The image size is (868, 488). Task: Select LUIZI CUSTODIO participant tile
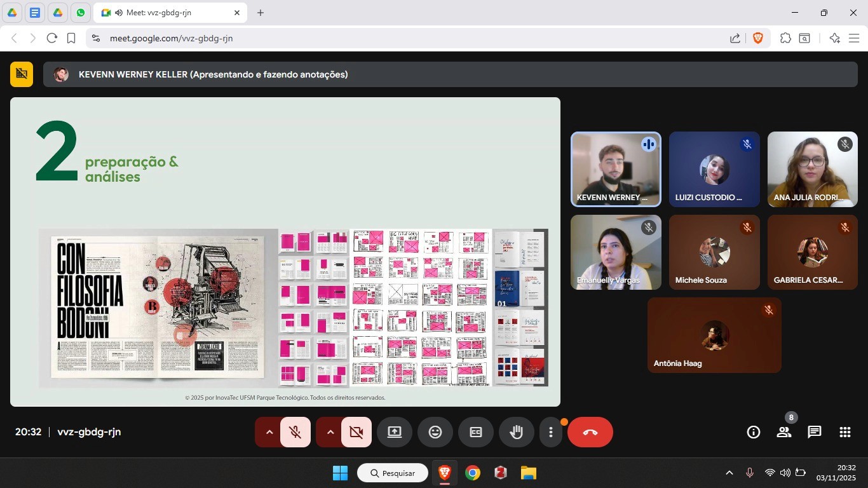(714, 170)
